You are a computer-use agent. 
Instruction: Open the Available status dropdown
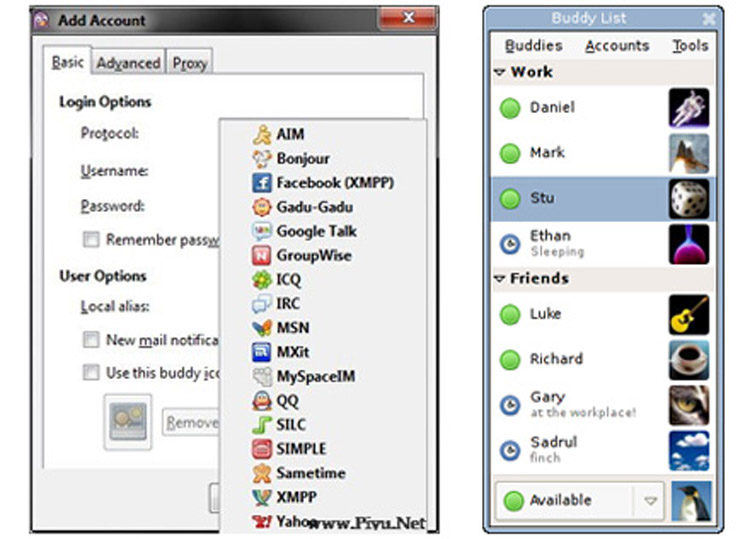(x=580, y=501)
